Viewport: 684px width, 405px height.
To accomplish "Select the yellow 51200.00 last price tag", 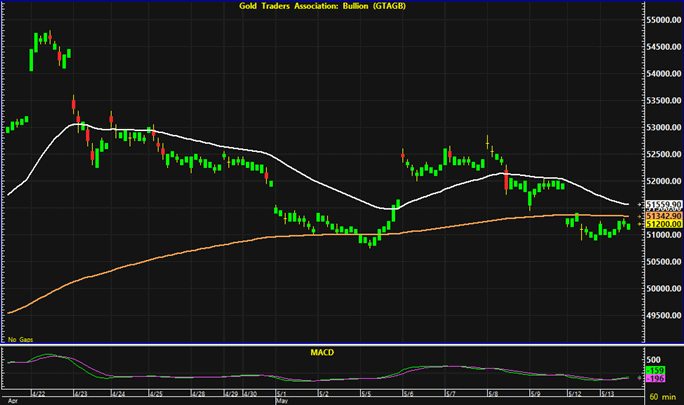I will [661, 224].
